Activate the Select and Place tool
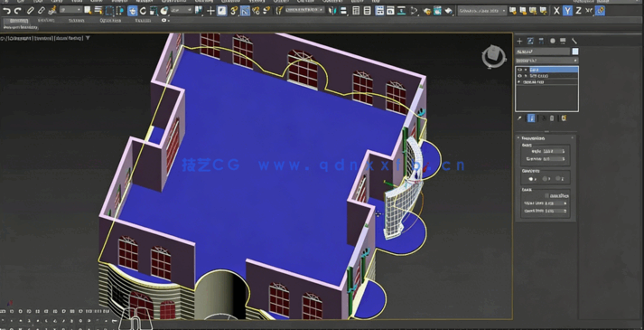644x330 pixels. point(163,11)
